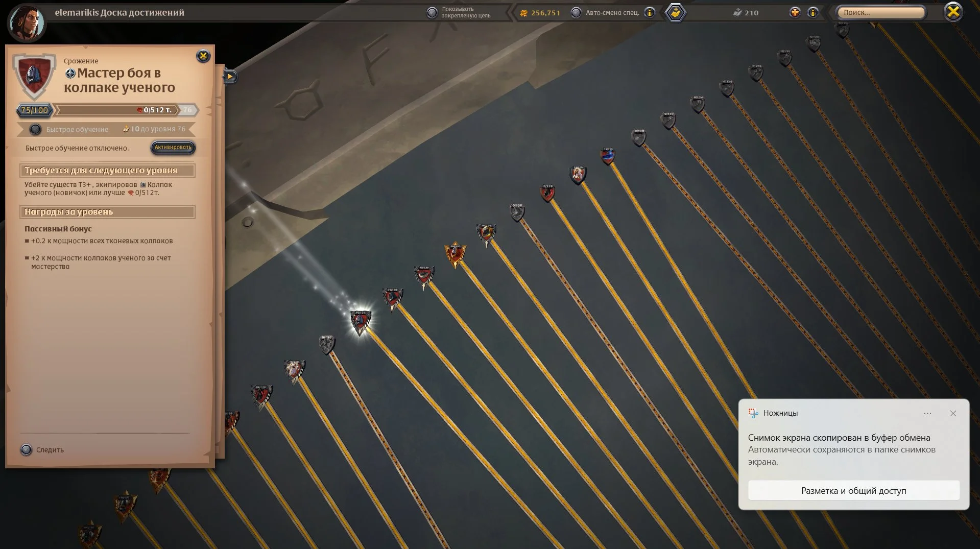Expand panel with the yellow arrow tab
This screenshot has width=980, height=549.
click(x=230, y=77)
